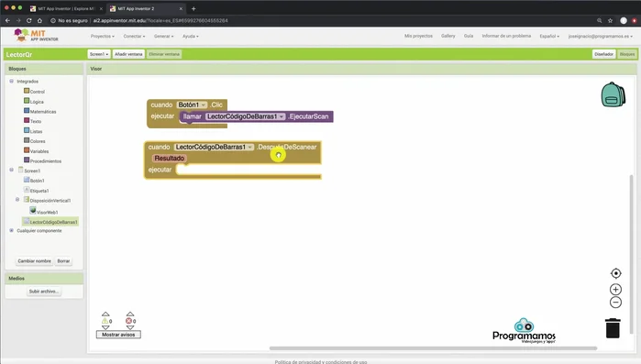Select the Variables blocks color icon
Viewport: 641px width, 364px height.
point(27,150)
